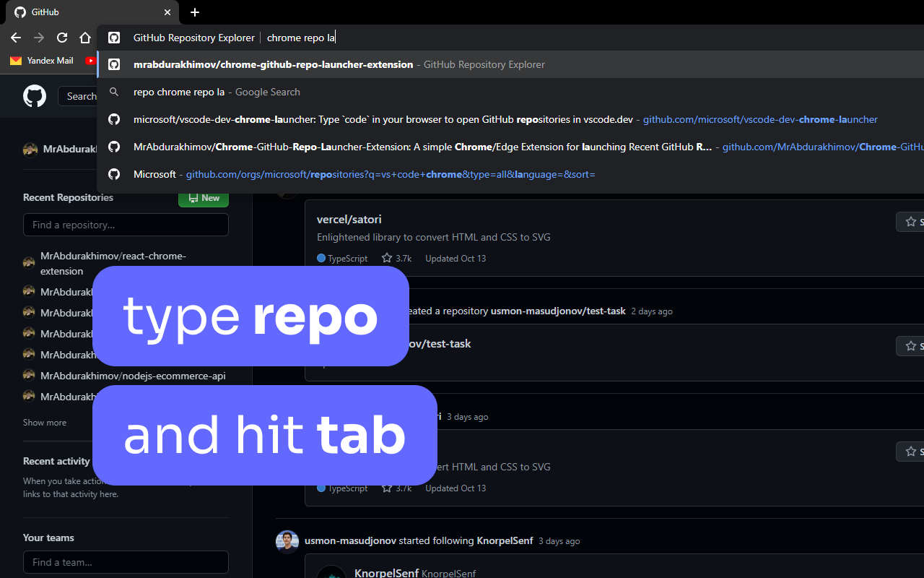Open MrAbdurakhimov/react-chrome-extension repository

[113, 264]
